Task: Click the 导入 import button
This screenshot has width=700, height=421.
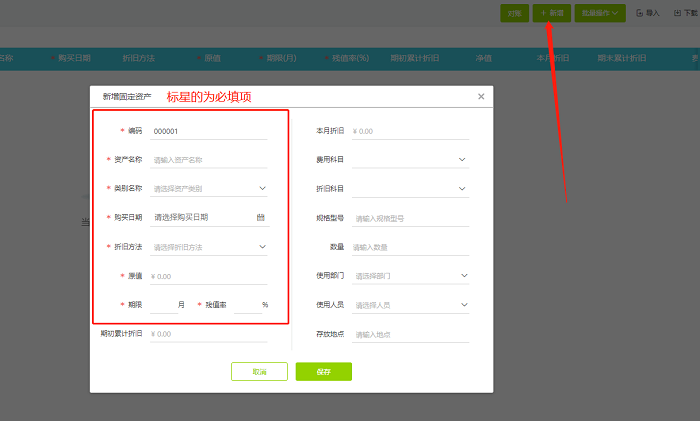Action: click(x=648, y=13)
